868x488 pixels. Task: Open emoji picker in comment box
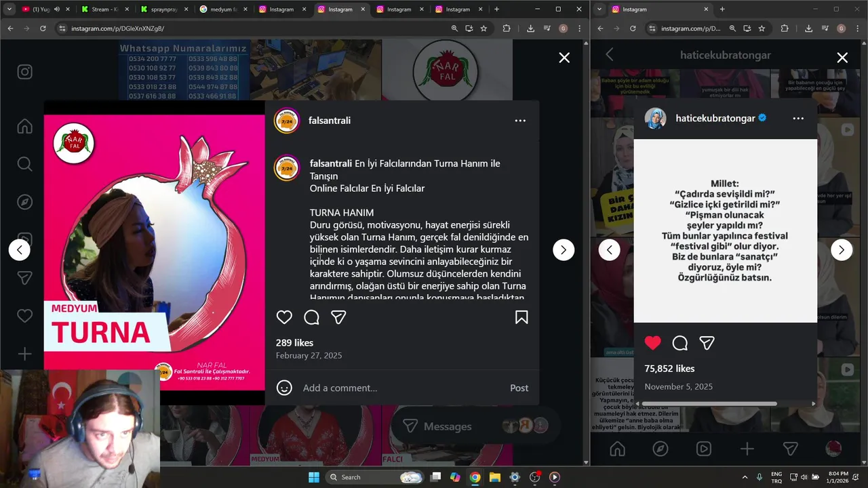tap(284, 388)
